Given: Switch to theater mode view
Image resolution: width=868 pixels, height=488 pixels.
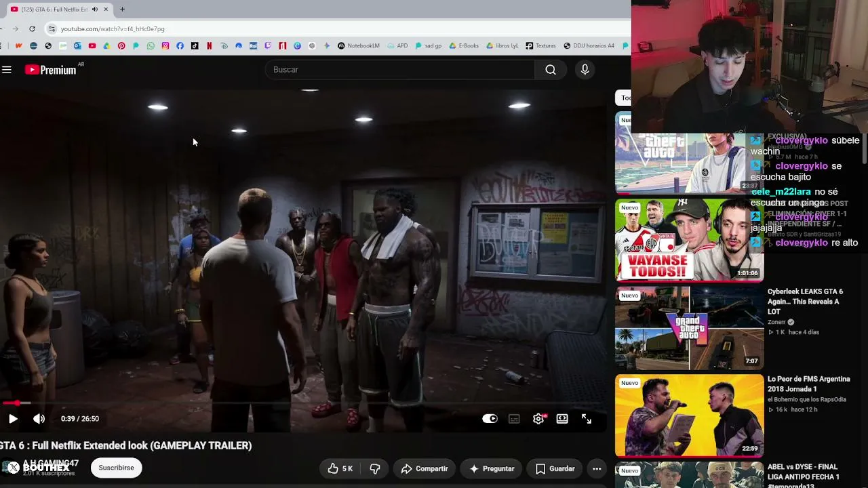Looking at the screenshot, I should click(x=562, y=419).
